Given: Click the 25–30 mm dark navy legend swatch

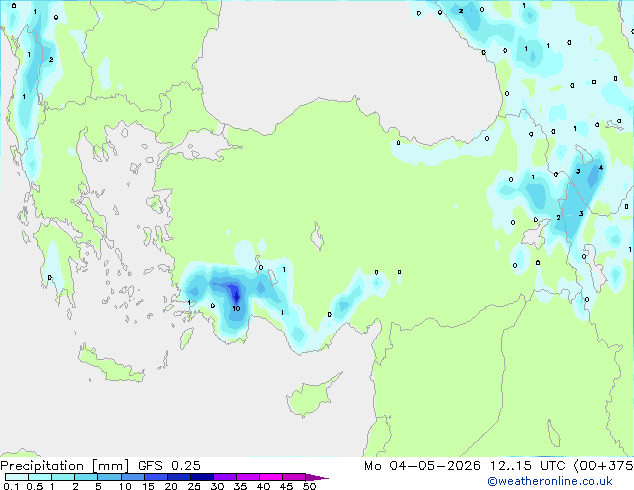Looking at the screenshot, I should coord(202,477).
